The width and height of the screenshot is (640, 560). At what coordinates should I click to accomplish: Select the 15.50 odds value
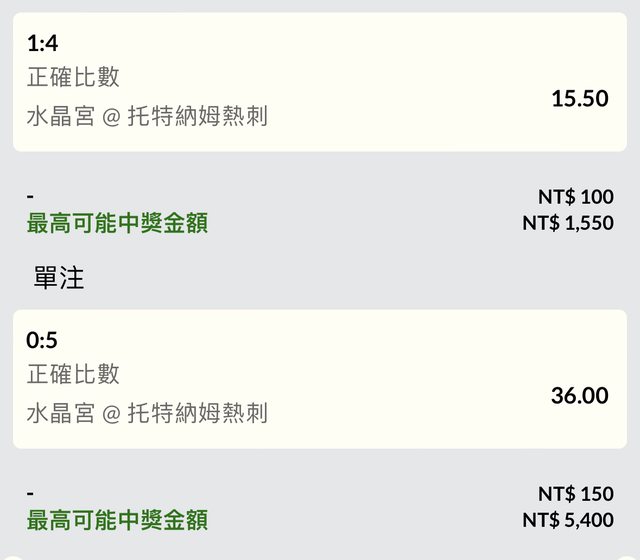coord(579,98)
